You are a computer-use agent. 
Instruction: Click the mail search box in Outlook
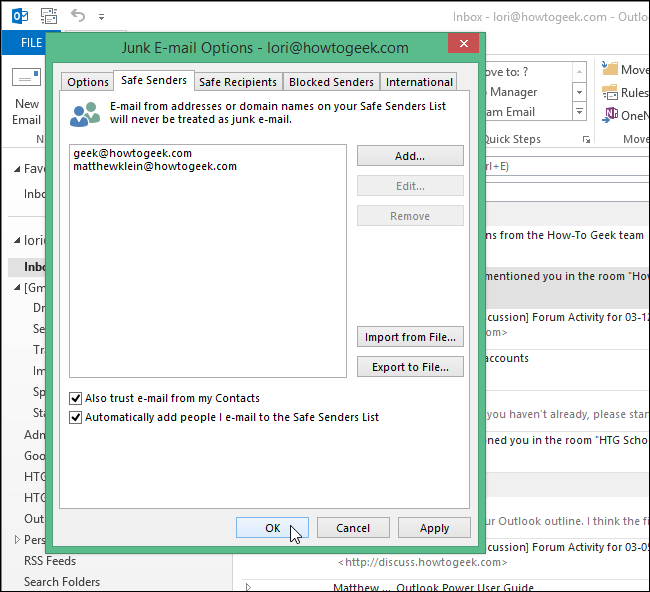click(x=567, y=166)
